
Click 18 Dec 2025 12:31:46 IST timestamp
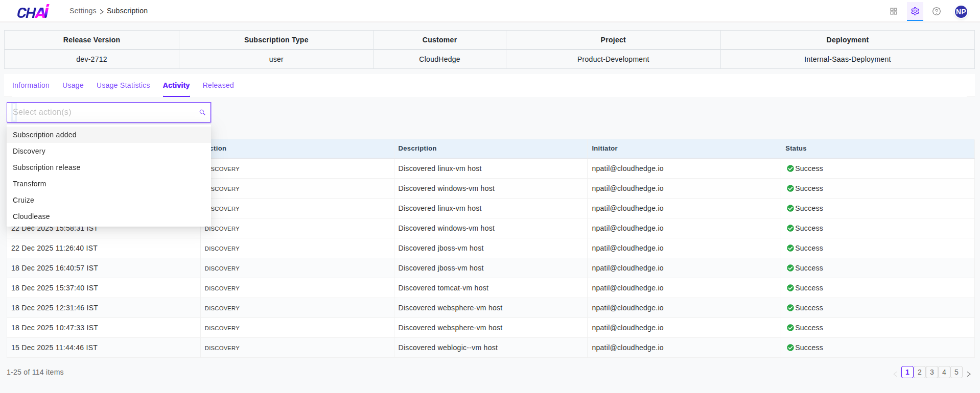55,308
